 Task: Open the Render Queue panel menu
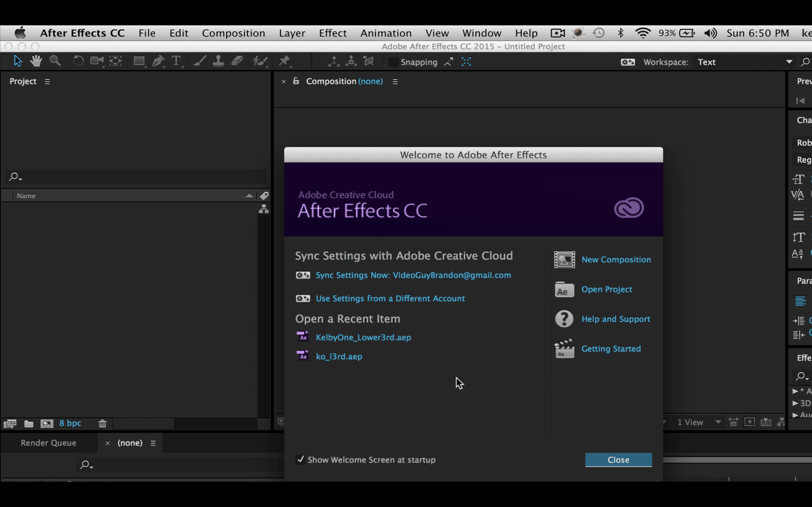[x=153, y=443]
